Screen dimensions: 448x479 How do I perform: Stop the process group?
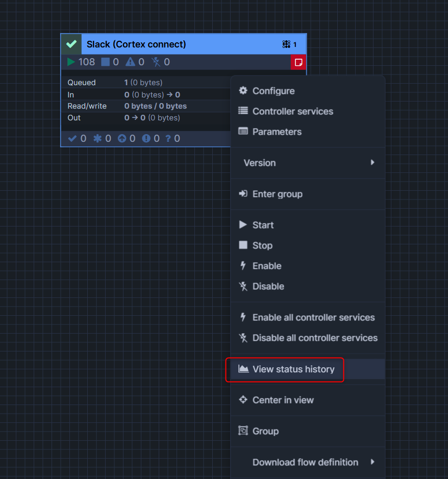pyautogui.click(x=262, y=245)
